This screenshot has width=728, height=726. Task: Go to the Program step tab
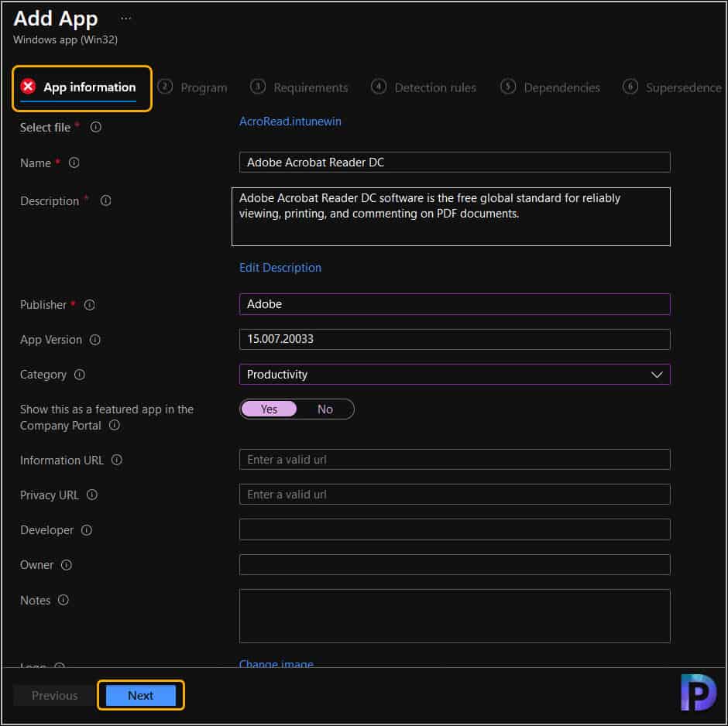click(x=193, y=87)
